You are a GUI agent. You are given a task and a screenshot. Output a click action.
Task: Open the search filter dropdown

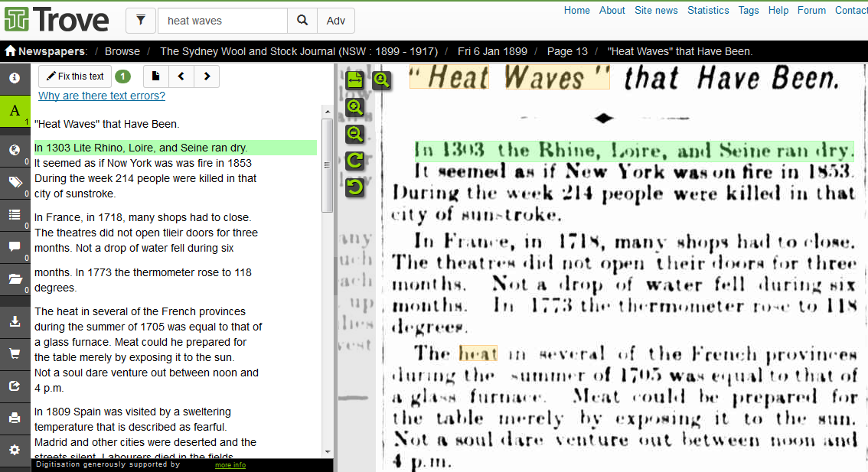[x=140, y=21]
